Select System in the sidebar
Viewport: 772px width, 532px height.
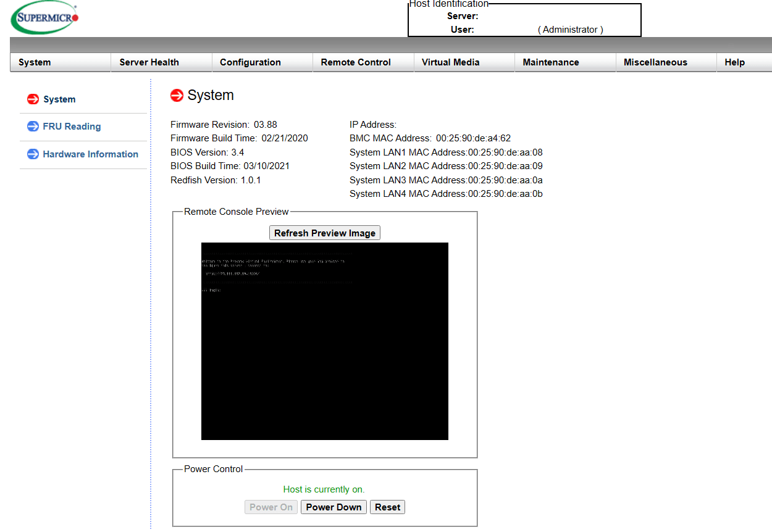(59, 99)
